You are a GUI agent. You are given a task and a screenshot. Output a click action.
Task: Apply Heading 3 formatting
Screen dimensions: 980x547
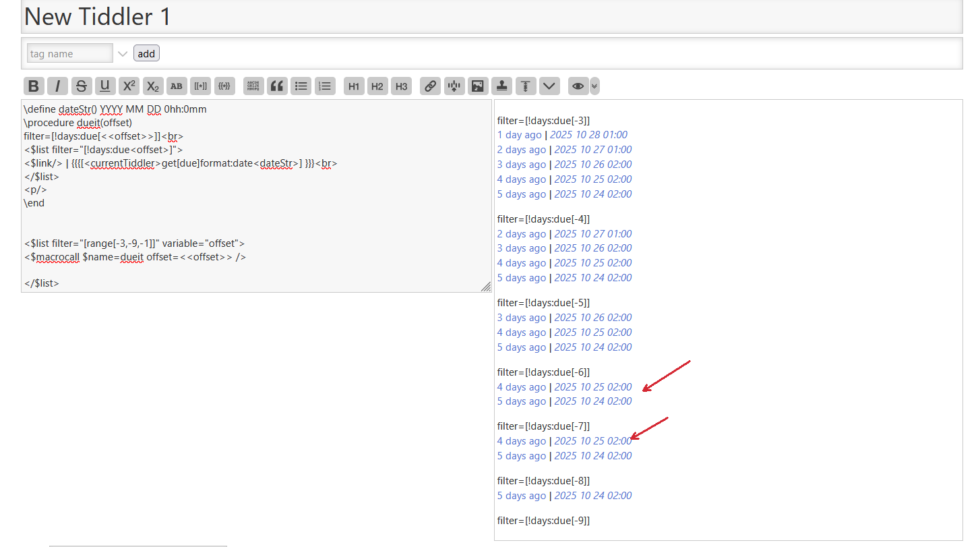click(x=401, y=86)
